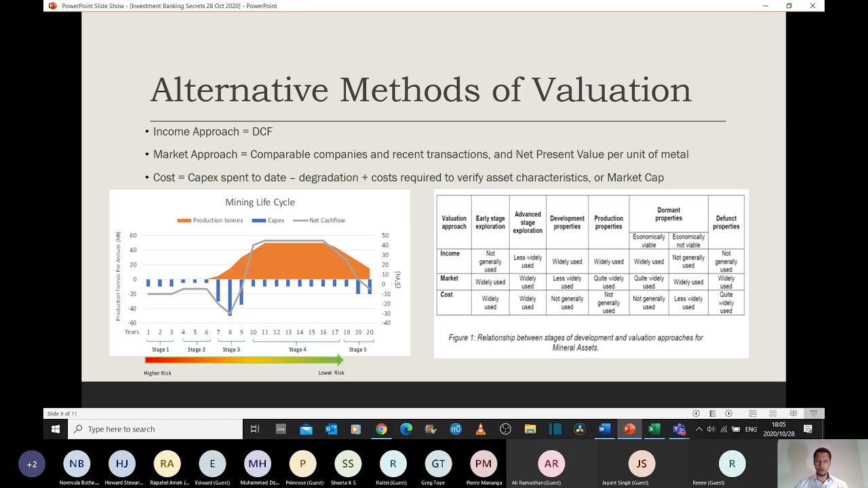Open File Explorer from the taskbar
The height and width of the screenshot is (488, 868).
coord(530,429)
